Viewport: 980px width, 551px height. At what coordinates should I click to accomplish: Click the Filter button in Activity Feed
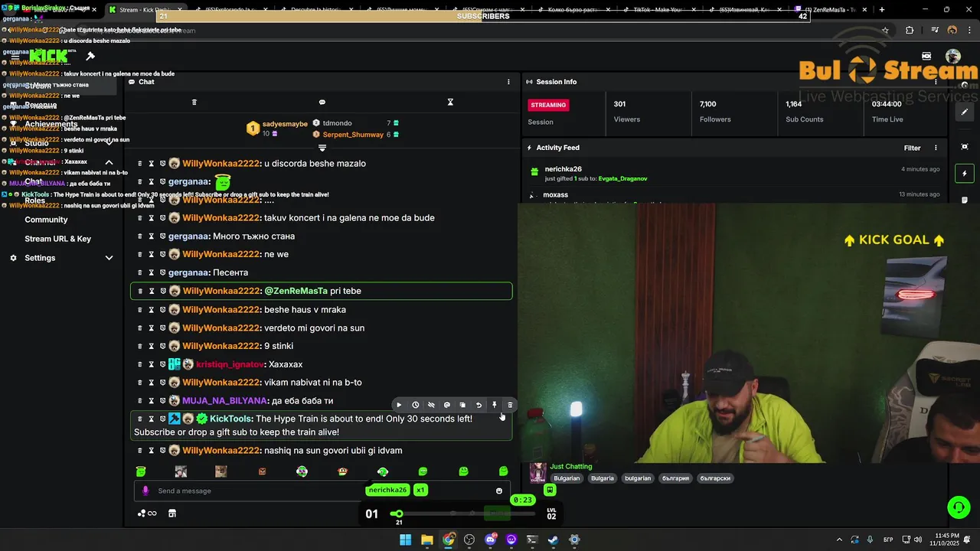912,148
